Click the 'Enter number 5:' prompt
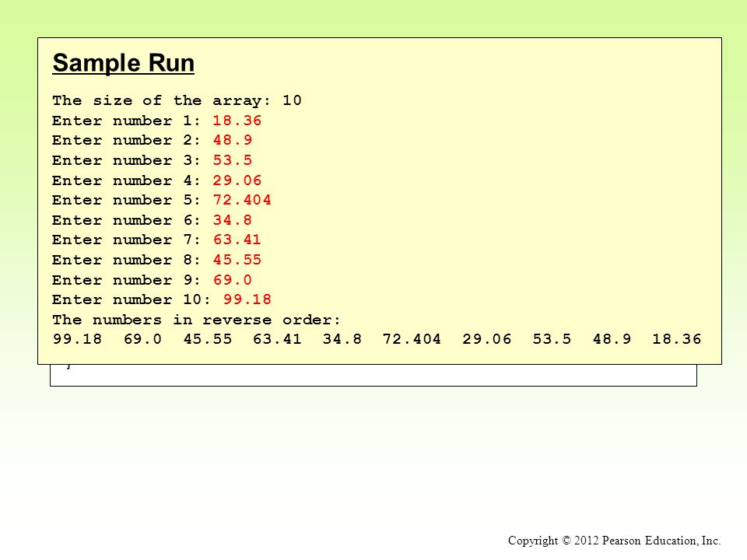This screenshot has width=747, height=560. pos(126,200)
